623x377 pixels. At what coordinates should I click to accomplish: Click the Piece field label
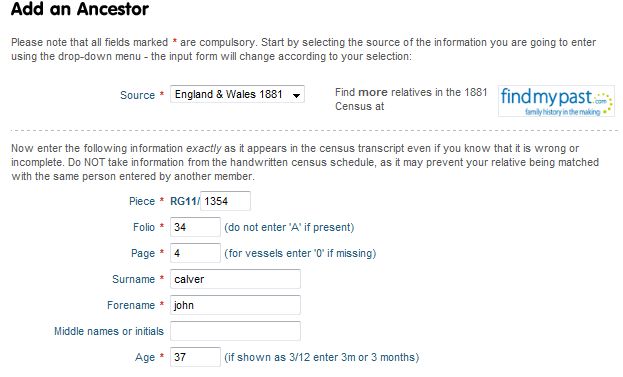[x=142, y=201]
